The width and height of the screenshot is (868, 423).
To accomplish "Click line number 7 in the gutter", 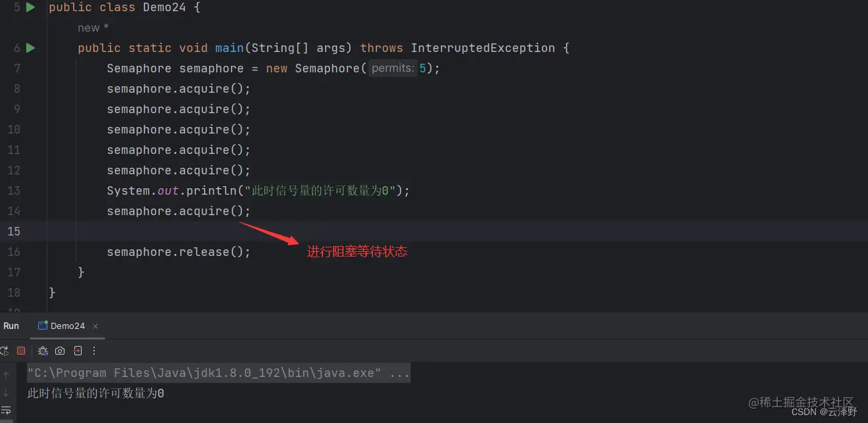I will [x=17, y=68].
